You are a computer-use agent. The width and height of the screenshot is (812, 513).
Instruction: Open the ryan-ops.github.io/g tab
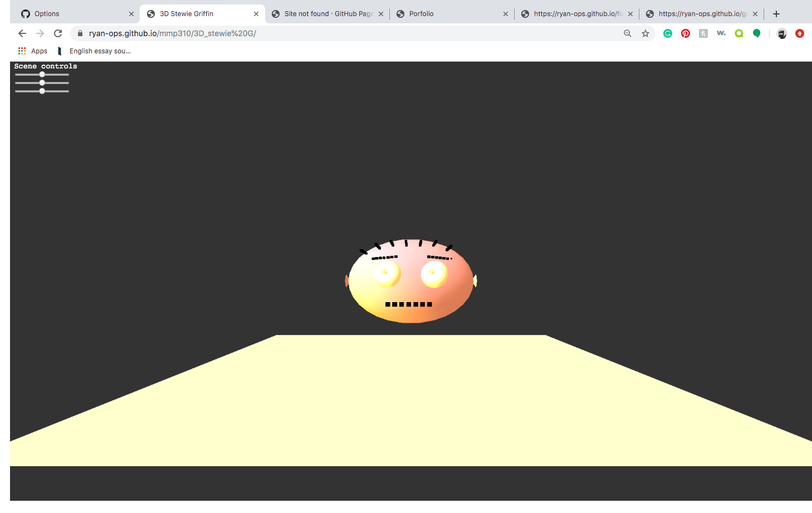pos(701,14)
